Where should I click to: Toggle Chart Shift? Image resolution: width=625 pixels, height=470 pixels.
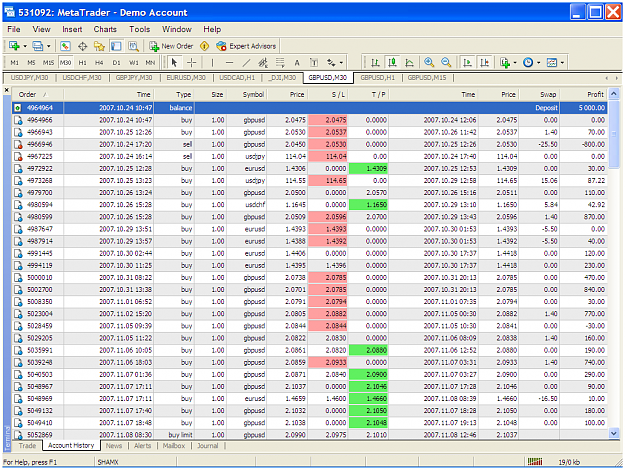[x=485, y=63]
